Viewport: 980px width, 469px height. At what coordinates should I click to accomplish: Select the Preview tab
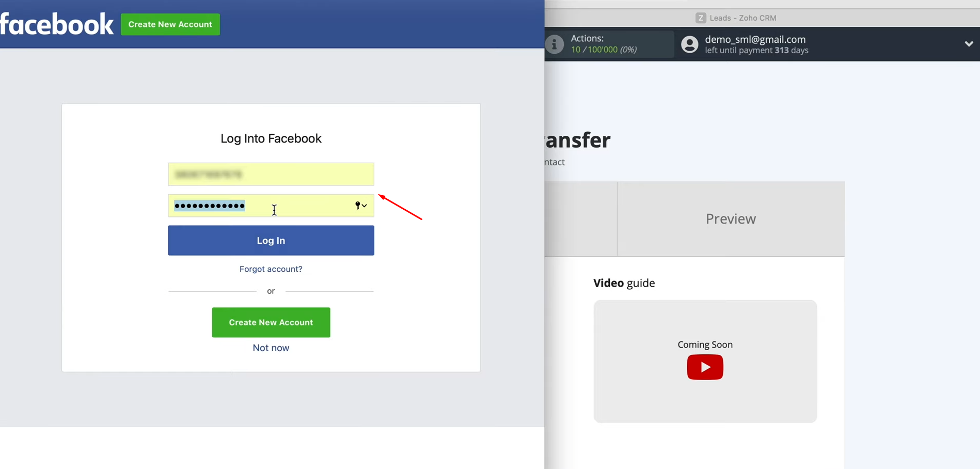pos(731,219)
